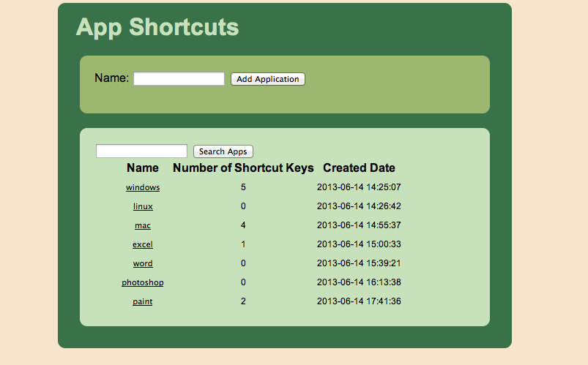This screenshot has height=365, width=588.
Task: Click the Created Date column header
Action: click(x=359, y=168)
